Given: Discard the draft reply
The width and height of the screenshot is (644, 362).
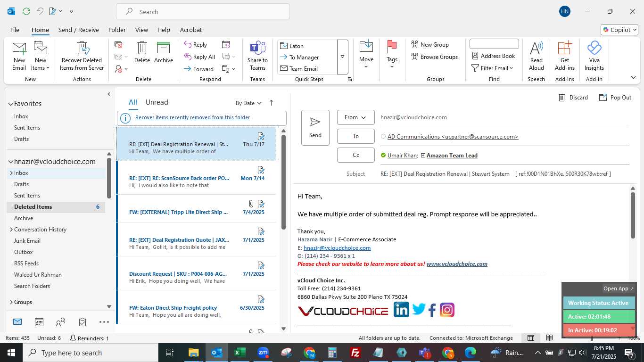Looking at the screenshot, I should (x=573, y=98).
